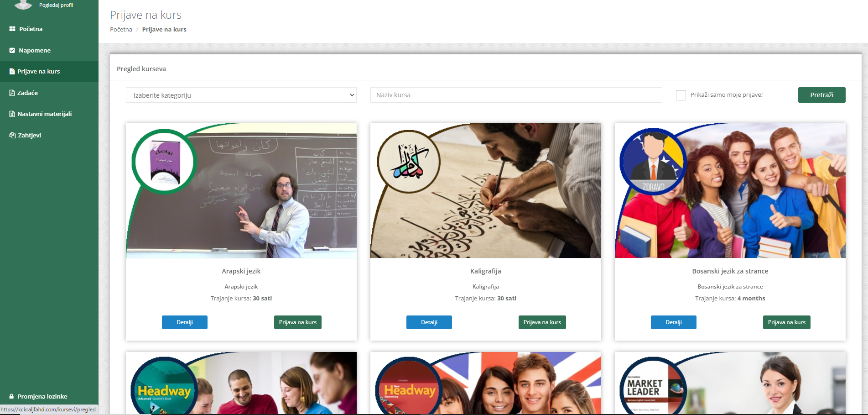Screen dimensions: 868x415
Task: Click the Nastavni materijali file icon
Action: coord(12,114)
